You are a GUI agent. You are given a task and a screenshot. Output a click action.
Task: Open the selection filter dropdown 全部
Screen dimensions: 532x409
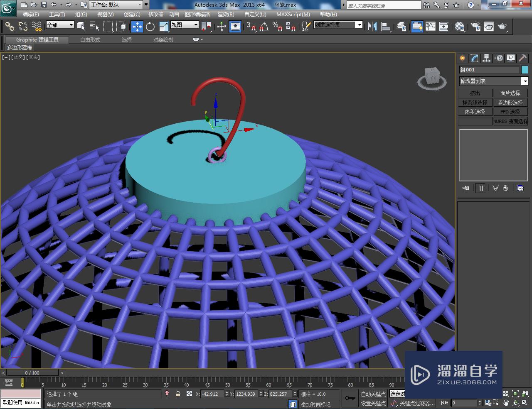[60, 25]
